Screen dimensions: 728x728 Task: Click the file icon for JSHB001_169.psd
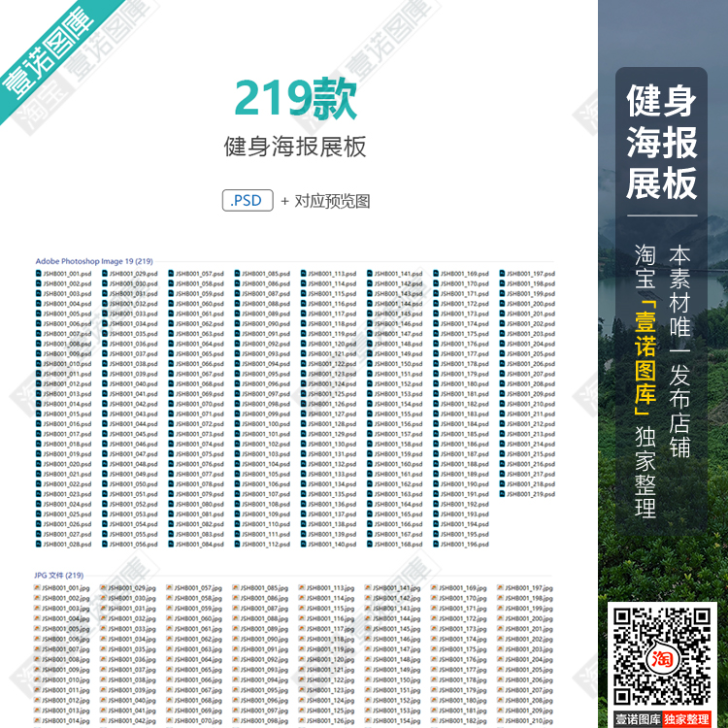pos(436,274)
